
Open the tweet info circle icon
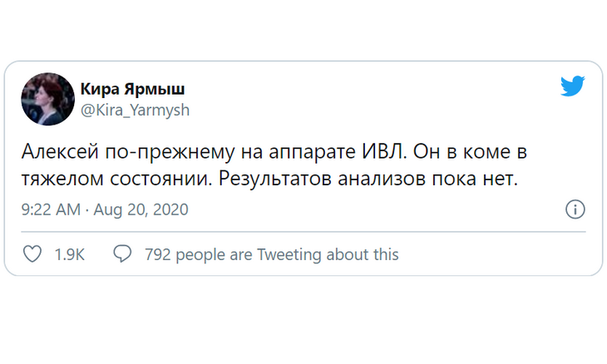coord(575,209)
